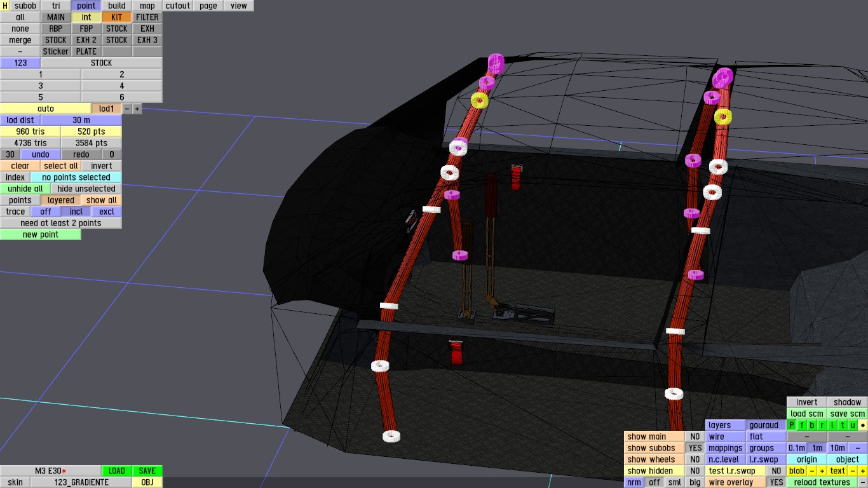Set point size to big
This screenshot has height=488, width=868.
tap(695, 482)
